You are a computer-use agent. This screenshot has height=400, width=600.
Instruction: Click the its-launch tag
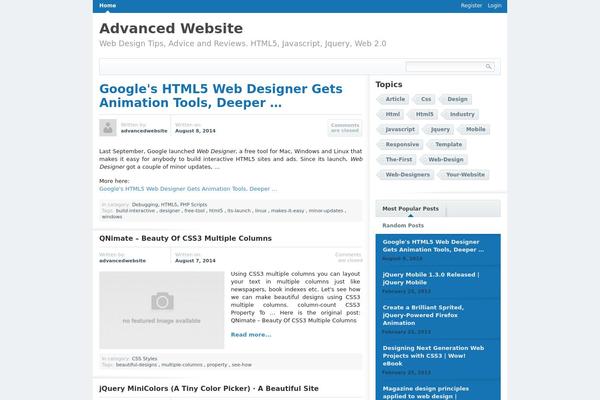[239, 211]
